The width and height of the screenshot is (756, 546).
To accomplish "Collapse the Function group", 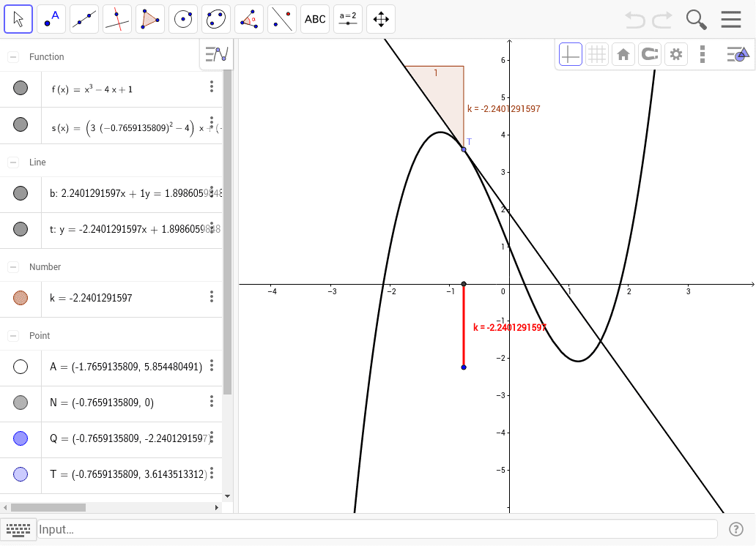I will [13, 57].
